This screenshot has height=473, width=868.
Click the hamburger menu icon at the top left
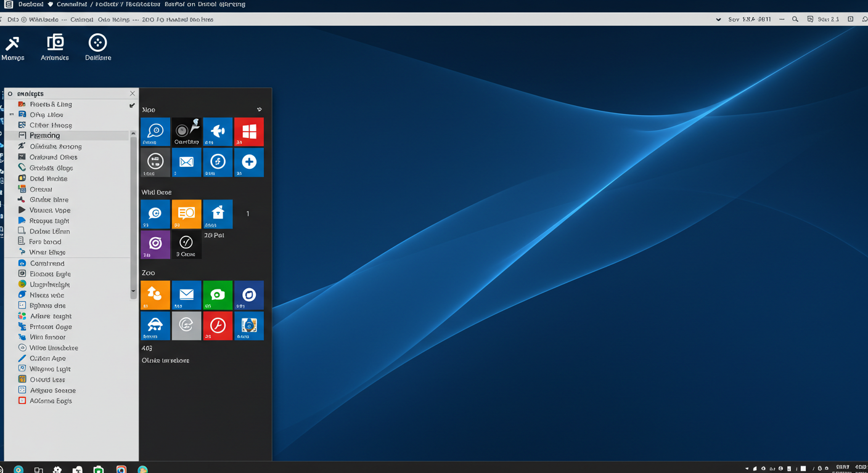coord(9,4)
